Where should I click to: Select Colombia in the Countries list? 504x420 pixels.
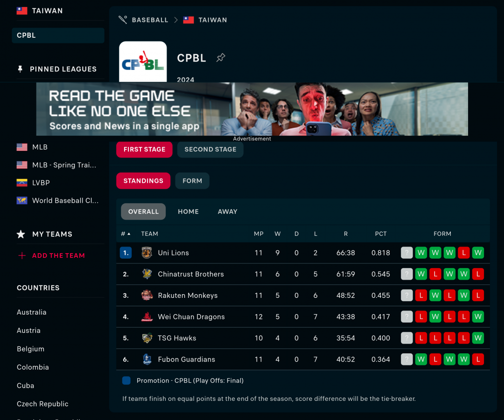click(33, 367)
